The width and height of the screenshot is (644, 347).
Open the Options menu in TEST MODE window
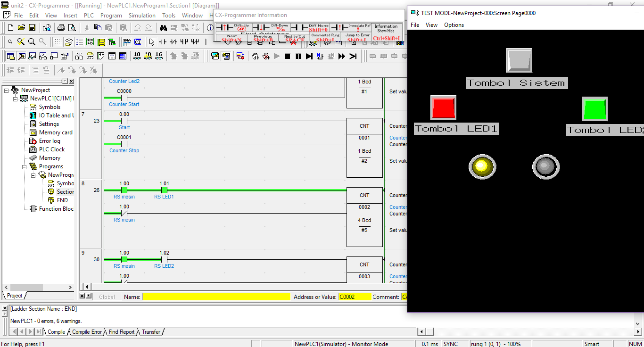tap(454, 25)
